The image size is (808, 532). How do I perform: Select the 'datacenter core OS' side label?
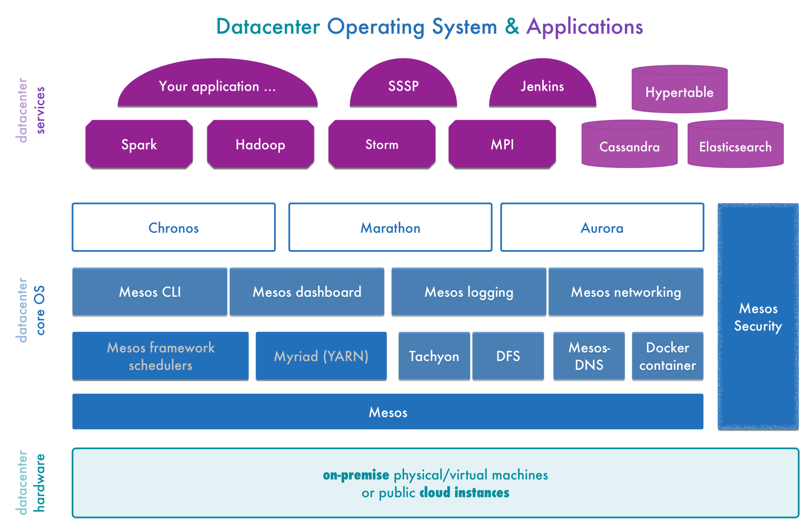coord(31,310)
